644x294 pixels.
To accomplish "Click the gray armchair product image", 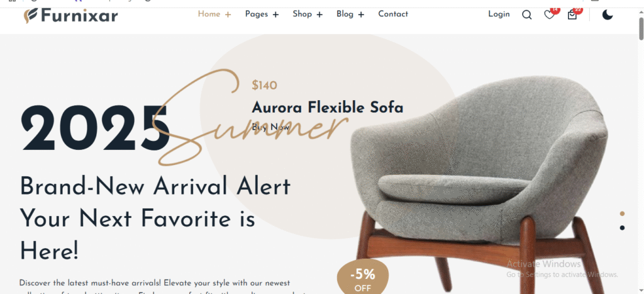I will [x=479, y=185].
